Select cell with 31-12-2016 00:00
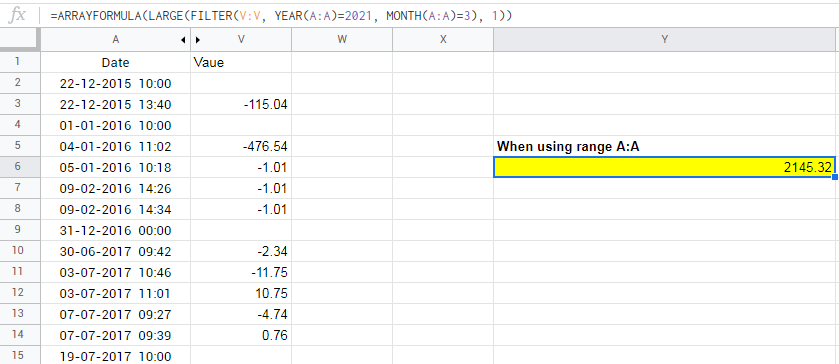The height and width of the screenshot is (364, 839). pos(116,230)
